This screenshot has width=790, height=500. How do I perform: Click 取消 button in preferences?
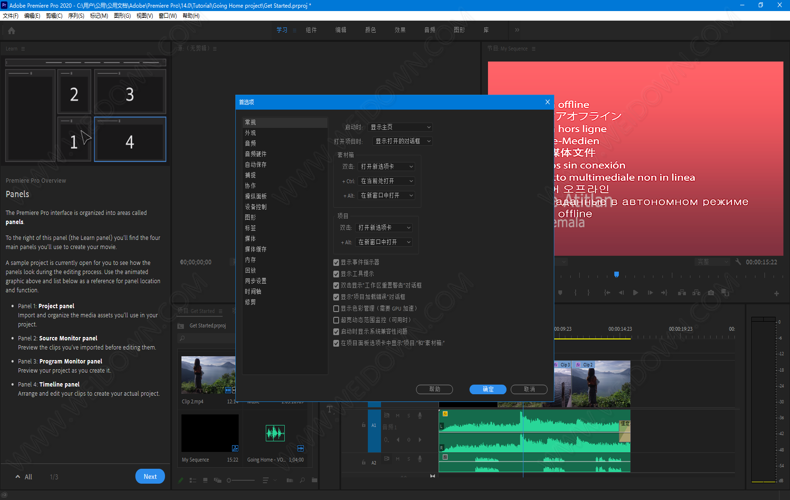pos(529,389)
